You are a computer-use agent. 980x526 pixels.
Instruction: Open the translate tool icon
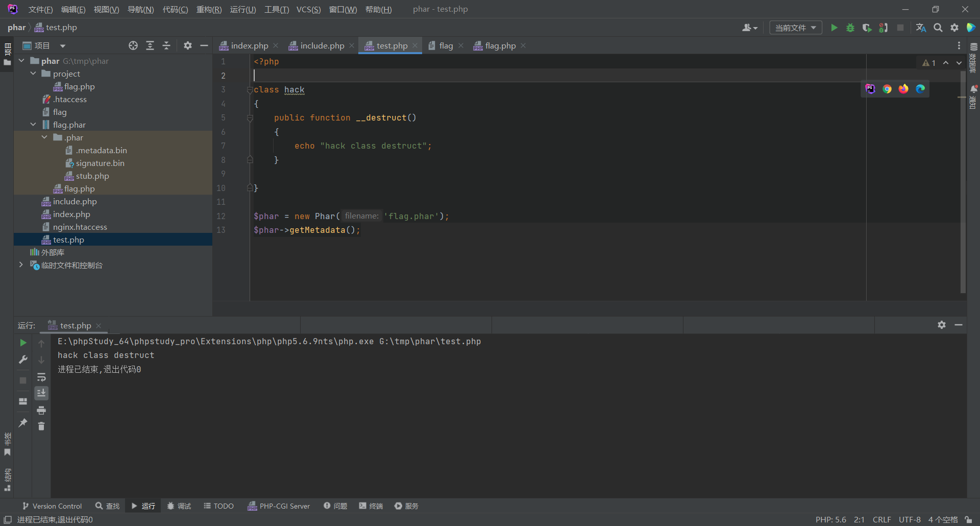[921, 28]
